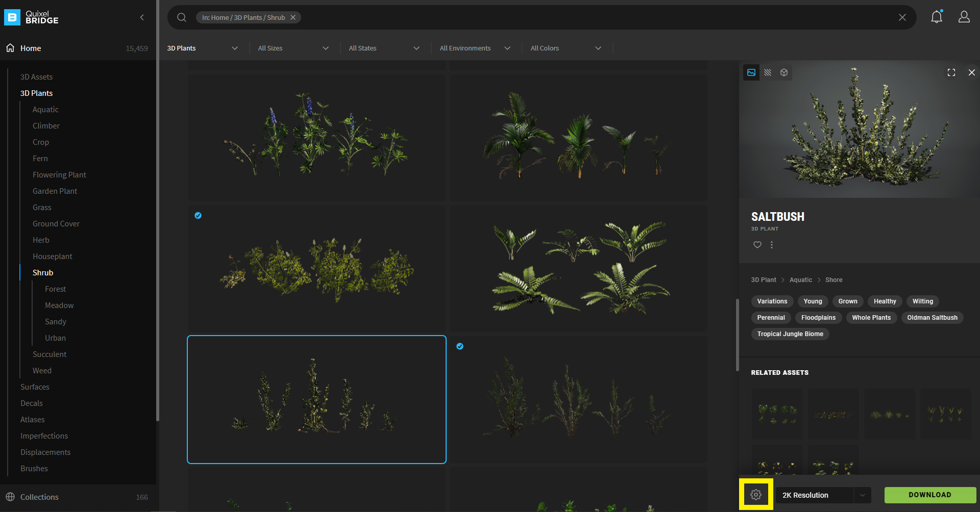Follow the Shore breadcrumb link
The height and width of the screenshot is (512, 980).
pos(834,280)
